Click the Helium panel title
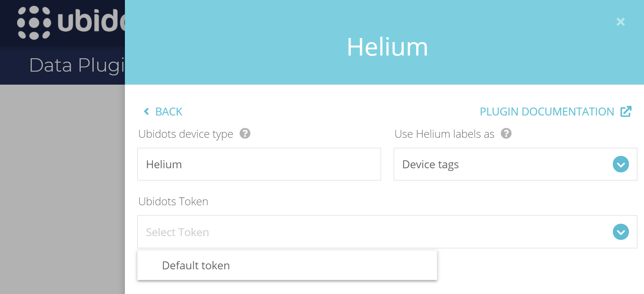The width and height of the screenshot is (644, 294). 387,47
